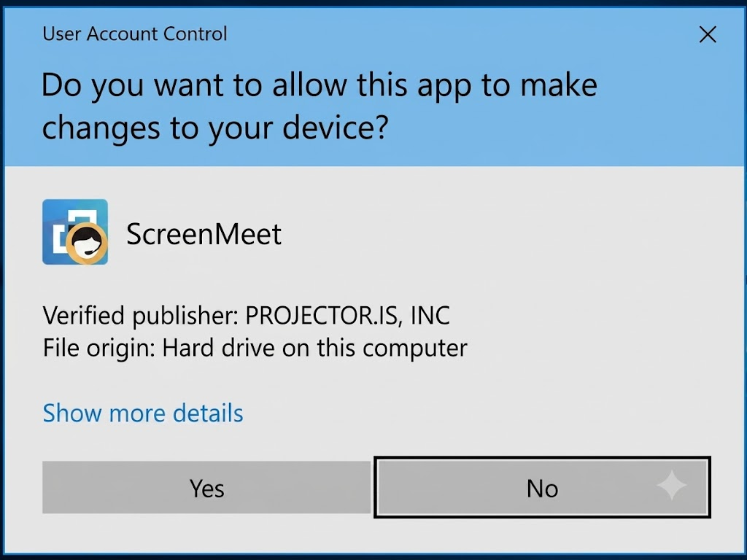
Task: Select the PROJECTOR.IS, INC publisher name
Action: (x=347, y=315)
